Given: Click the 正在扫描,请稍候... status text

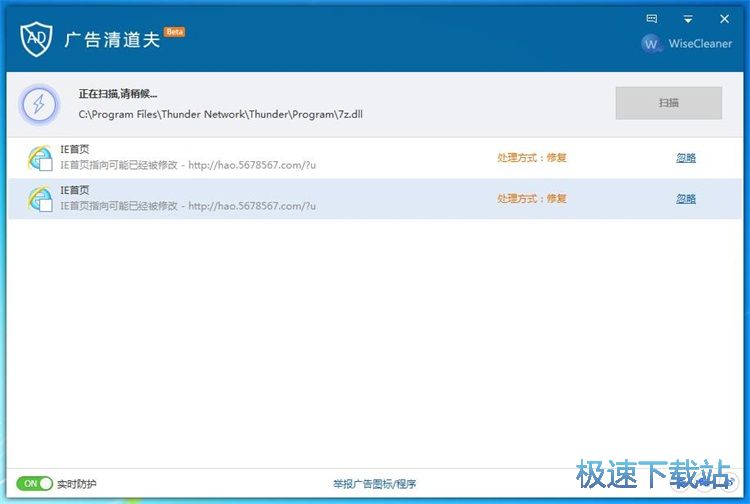Looking at the screenshot, I should point(118,94).
